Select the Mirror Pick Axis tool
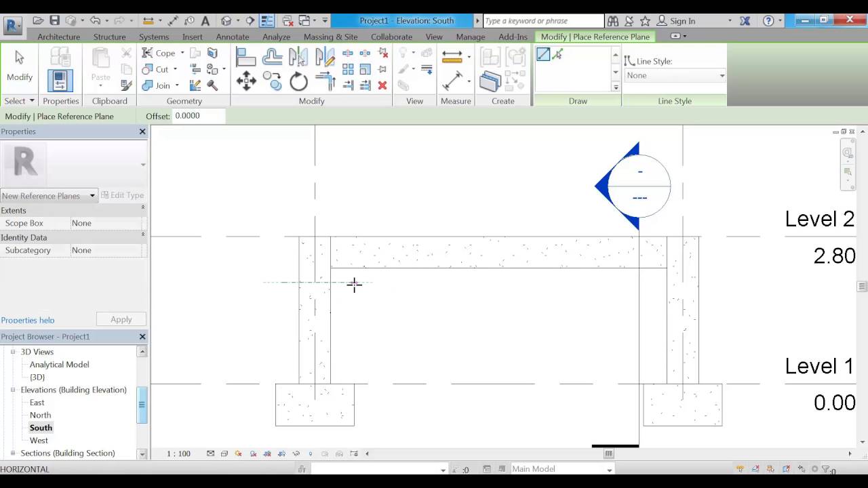The image size is (868, 488). 298,57
